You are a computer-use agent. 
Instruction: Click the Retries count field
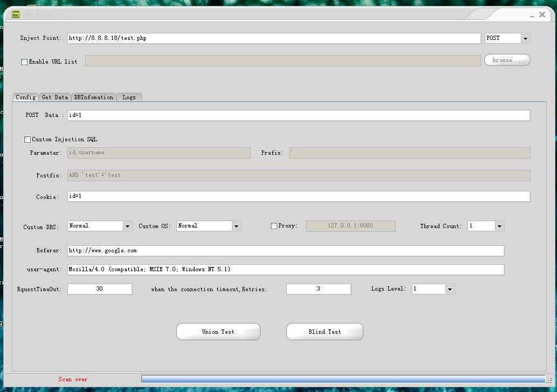click(319, 289)
